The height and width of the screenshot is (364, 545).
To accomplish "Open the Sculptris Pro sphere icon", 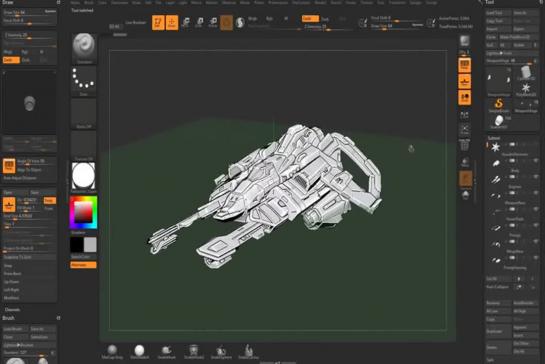I will tap(240, 23).
